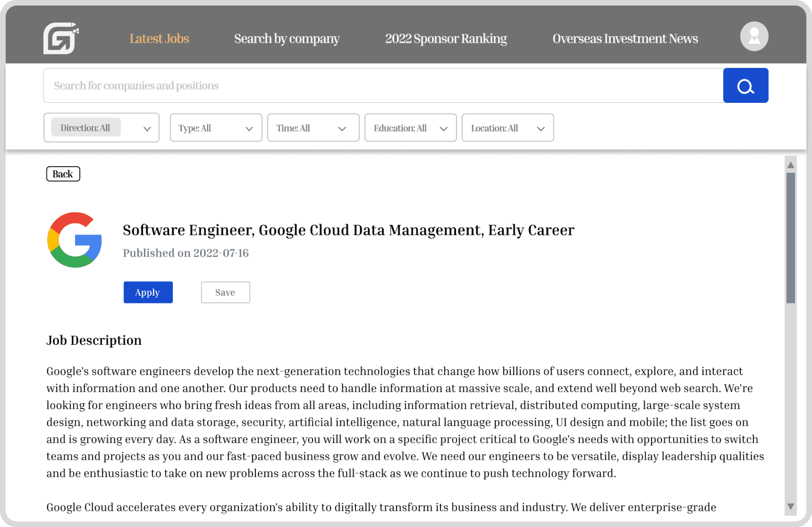This screenshot has width=812, height=527.
Task: Apply to the Software Engineer job
Action: [148, 292]
